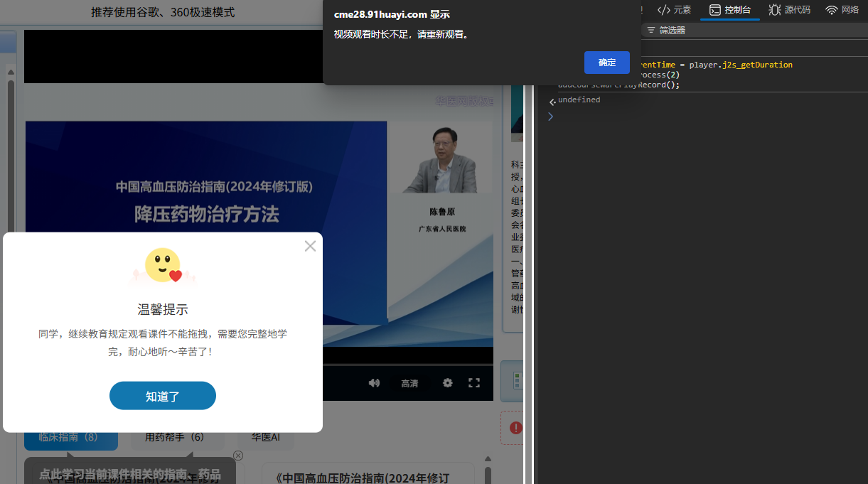The height and width of the screenshot is (484, 868).
Task: Click the left collapse chevron in the console
Action: pos(552,101)
